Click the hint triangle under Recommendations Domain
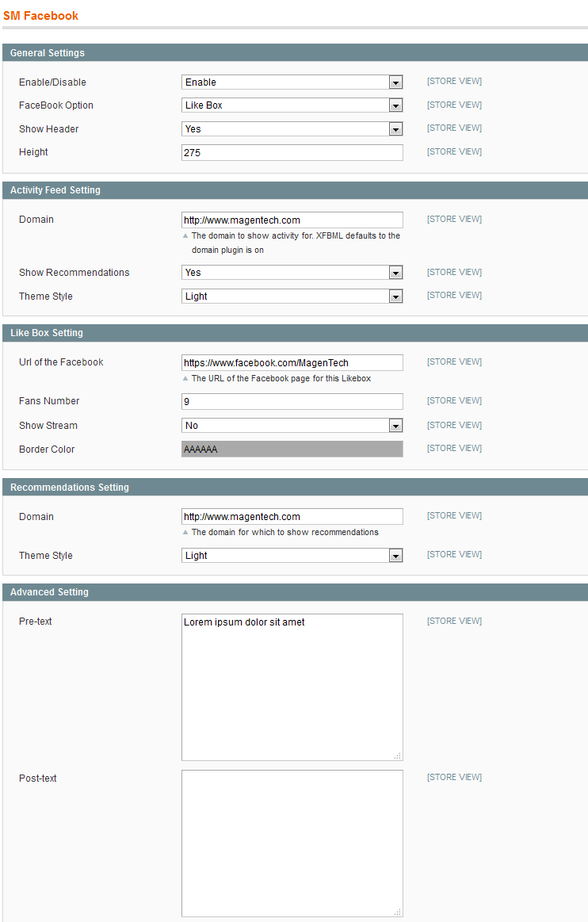The height and width of the screenshot is (922, 588). [185, 532]
